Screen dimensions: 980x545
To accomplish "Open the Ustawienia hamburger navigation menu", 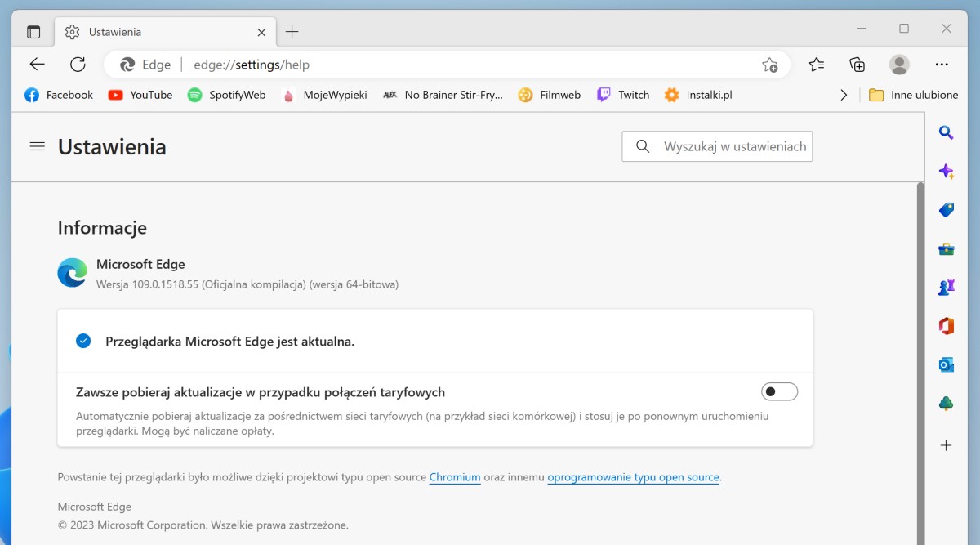I will [x=37, y=146].
